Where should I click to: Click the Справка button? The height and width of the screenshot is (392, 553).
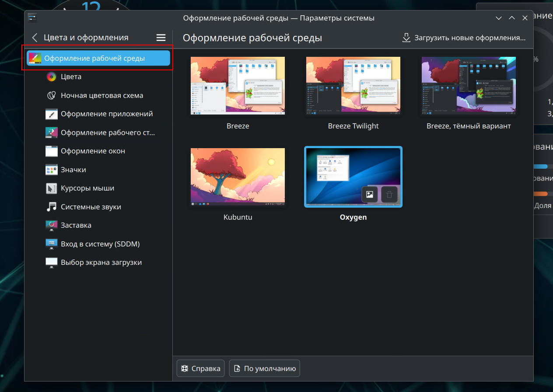pyautogui.click(x=201, y=368)
